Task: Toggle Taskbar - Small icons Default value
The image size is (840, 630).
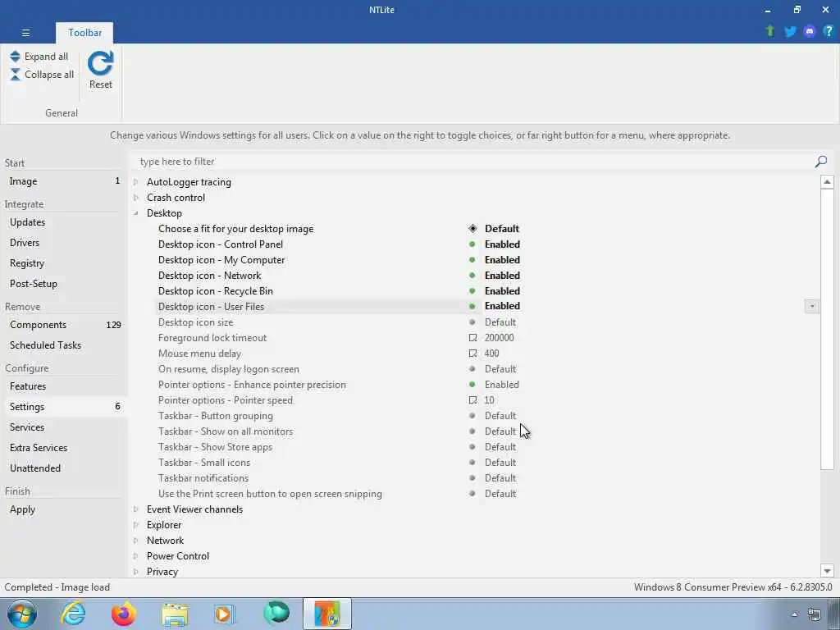Action: tap(500, 463)
